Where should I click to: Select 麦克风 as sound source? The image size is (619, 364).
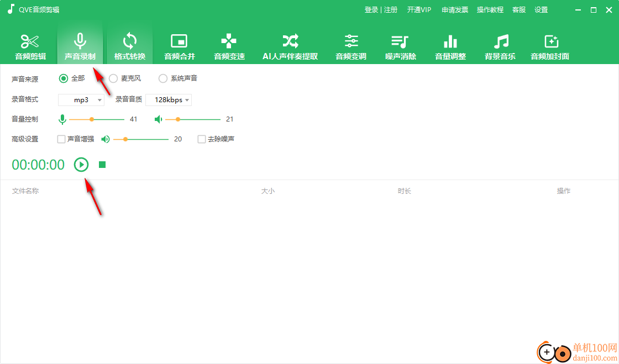tap(125, 78)
